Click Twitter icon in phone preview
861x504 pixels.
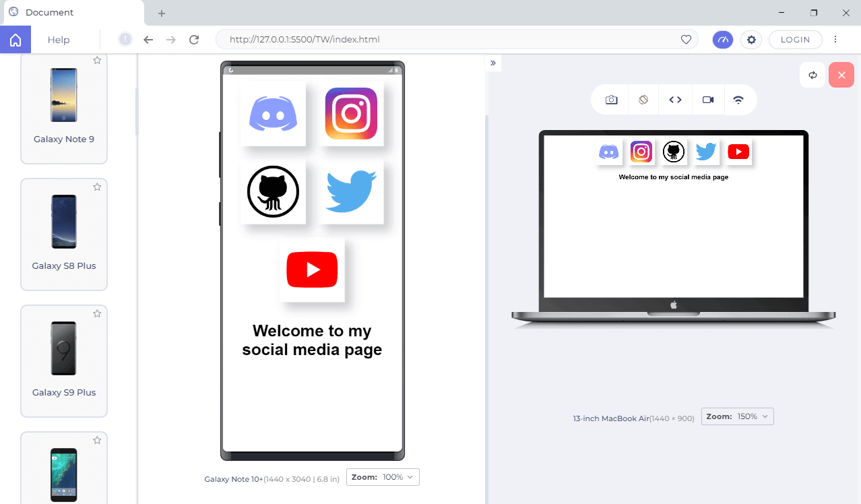tap(351, 191)
